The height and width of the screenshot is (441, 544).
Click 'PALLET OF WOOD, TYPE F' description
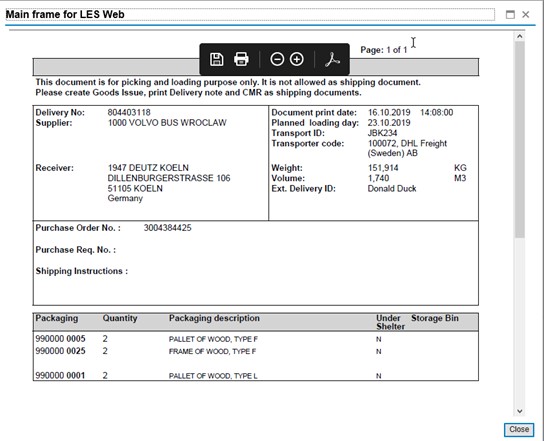click(x=213, y=339)
